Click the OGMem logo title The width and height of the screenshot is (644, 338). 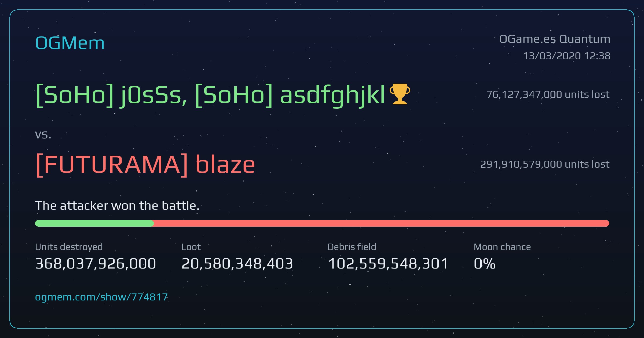[70, 43]
